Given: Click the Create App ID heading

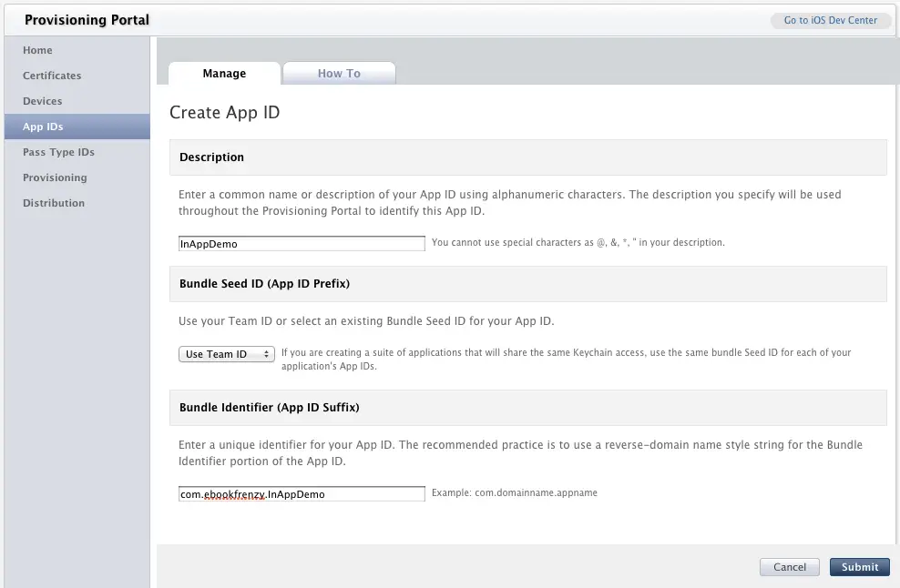Looking at the screenshot, I should [x=224, y=112].
